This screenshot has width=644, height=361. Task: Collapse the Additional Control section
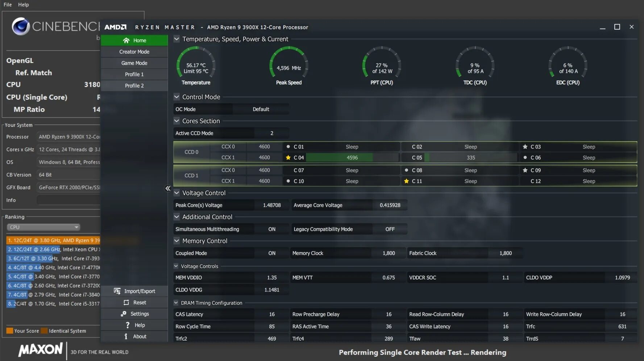[176, 217]
